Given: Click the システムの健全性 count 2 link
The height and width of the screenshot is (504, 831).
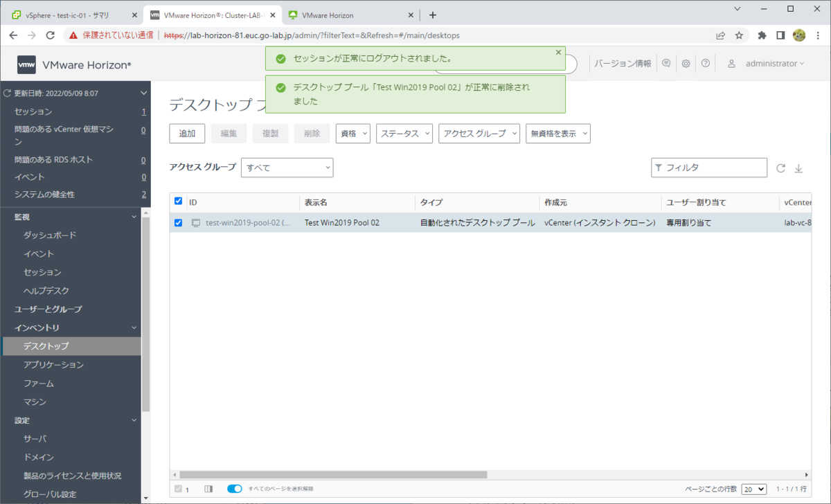Looking at the screenshot, I should click(144, 195).
